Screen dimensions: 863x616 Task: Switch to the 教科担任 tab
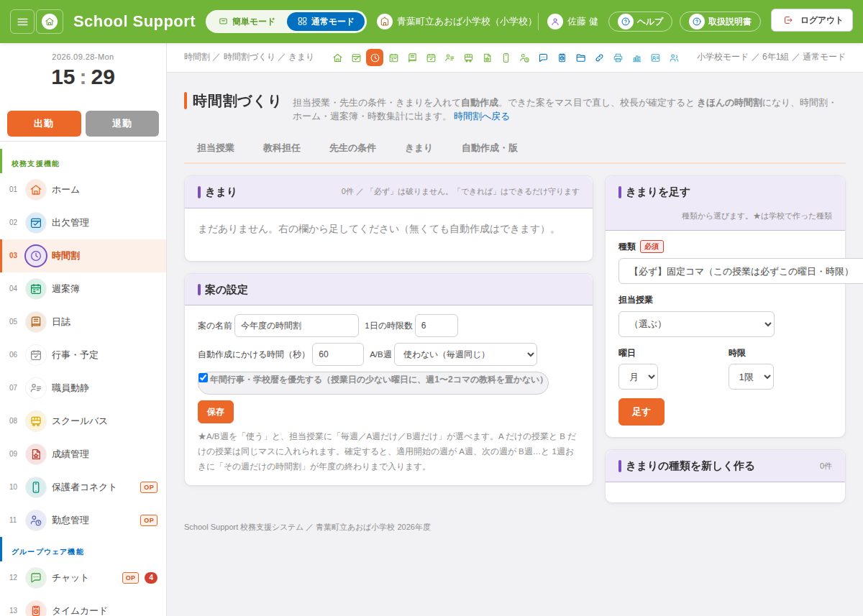[x=282, y=148]
